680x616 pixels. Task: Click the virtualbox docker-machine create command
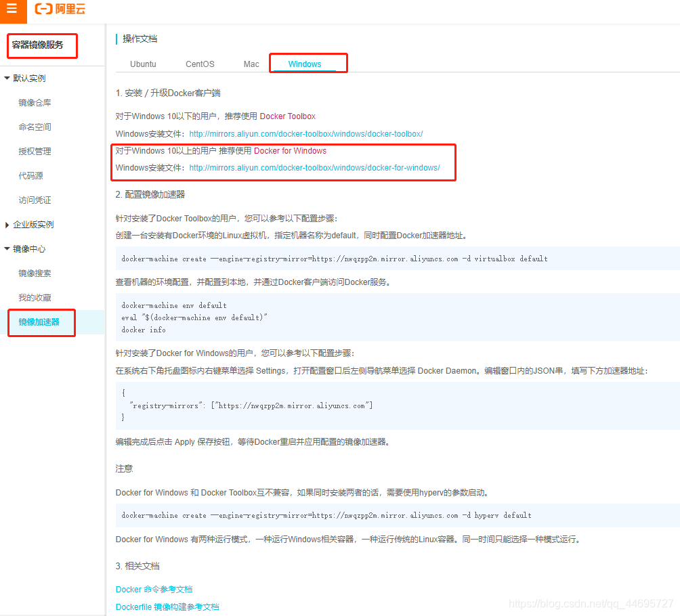pos(335,259)
